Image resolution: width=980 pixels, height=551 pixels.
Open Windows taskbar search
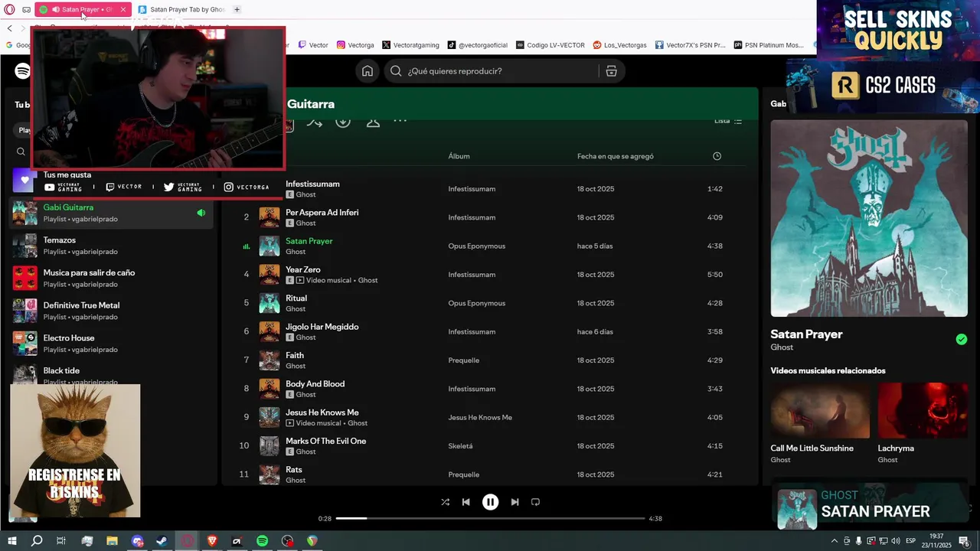(x=36, y=541)
